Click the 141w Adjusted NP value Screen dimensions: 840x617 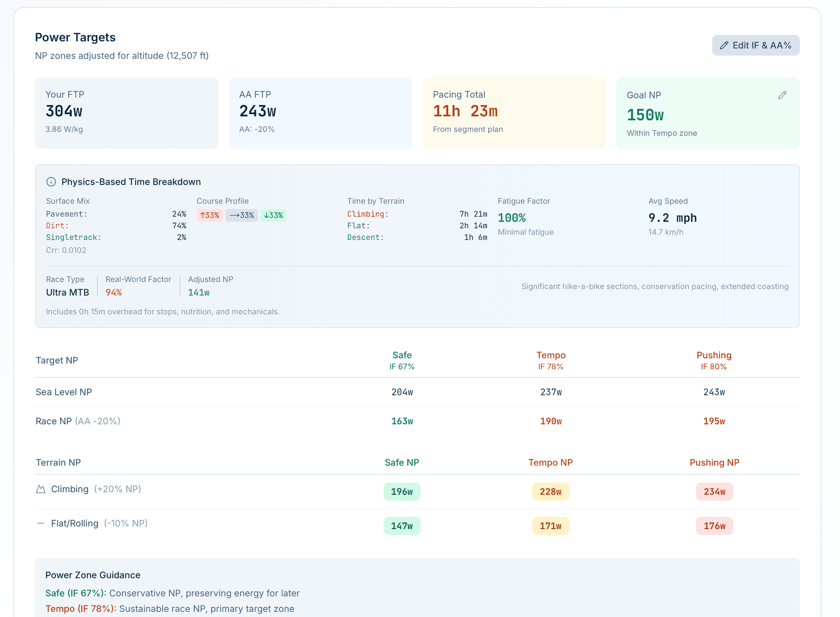(199, 293)
